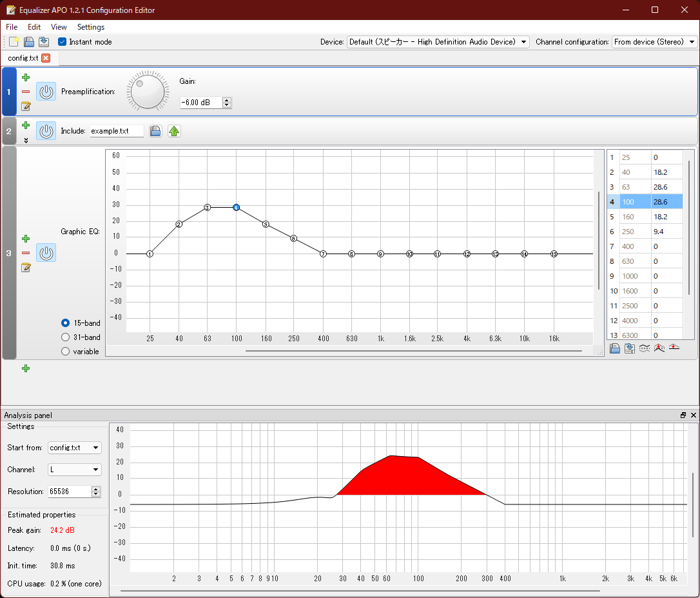Open the Device dropdown
The width and height of the screenshot is (700, 598).
point(438,42)
